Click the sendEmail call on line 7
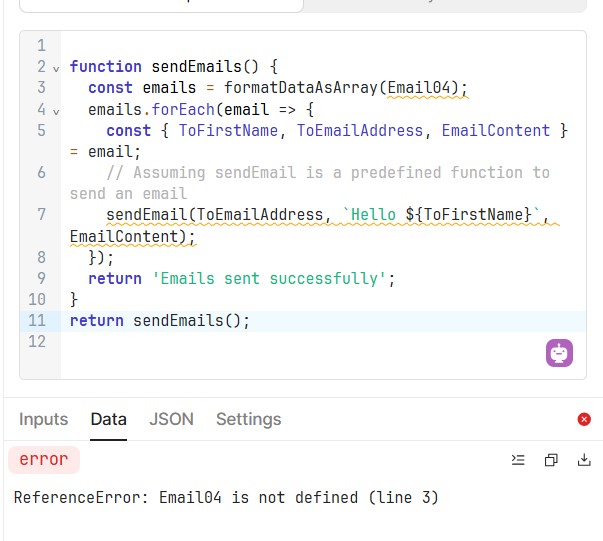The width and height of the screenshot is (603, 541). pos(146,214)
